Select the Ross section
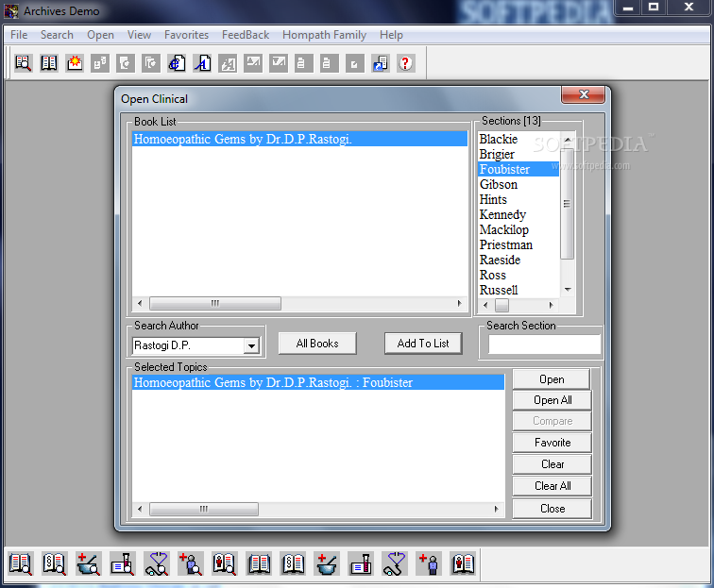 click(x=518, y=275)
